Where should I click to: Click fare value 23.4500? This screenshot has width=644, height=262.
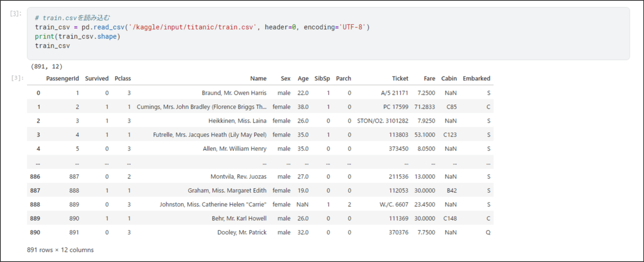point(425,204)
